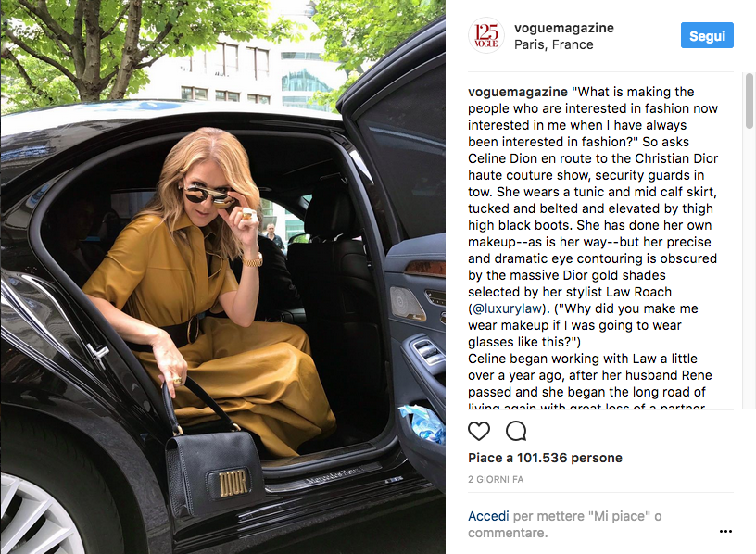Click the main post photo
Viewport: 756px width, 554px height.
click(x=222, y=277)
